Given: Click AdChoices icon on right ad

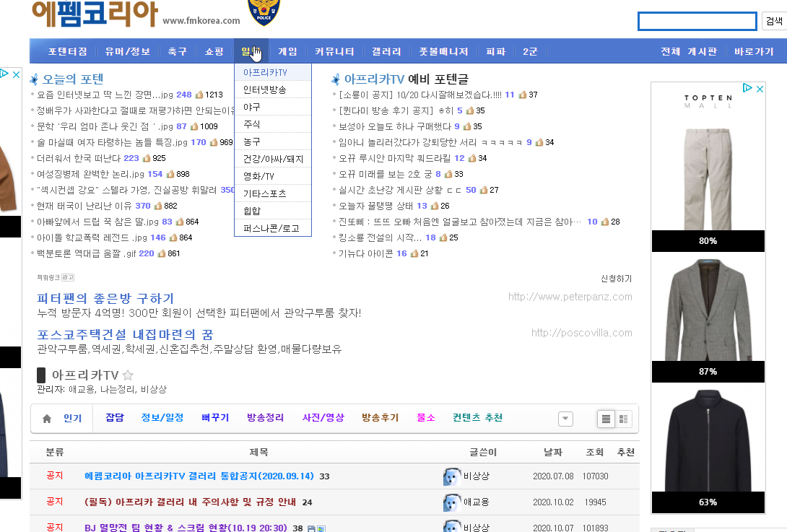Looking at the screenshot, I should (747, 88).
